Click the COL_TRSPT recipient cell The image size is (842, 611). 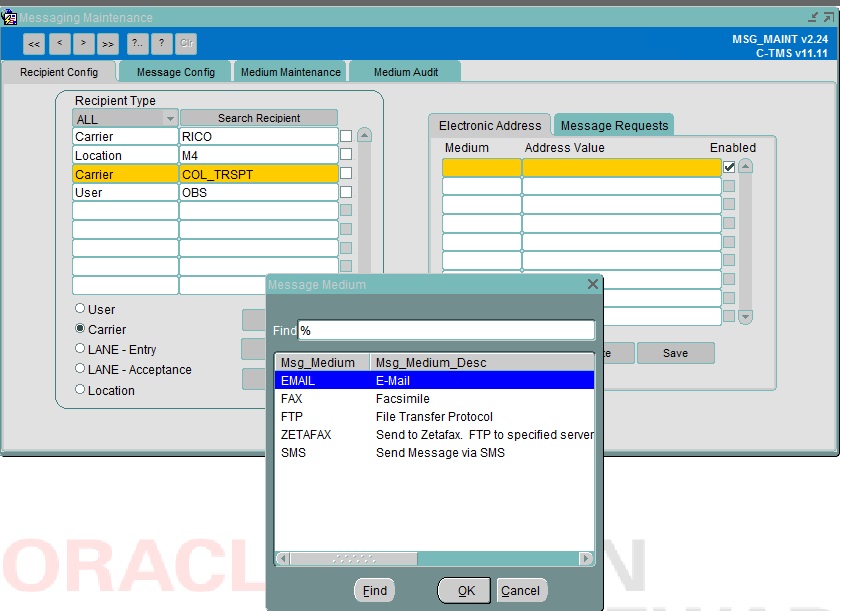tap(258, 174)
